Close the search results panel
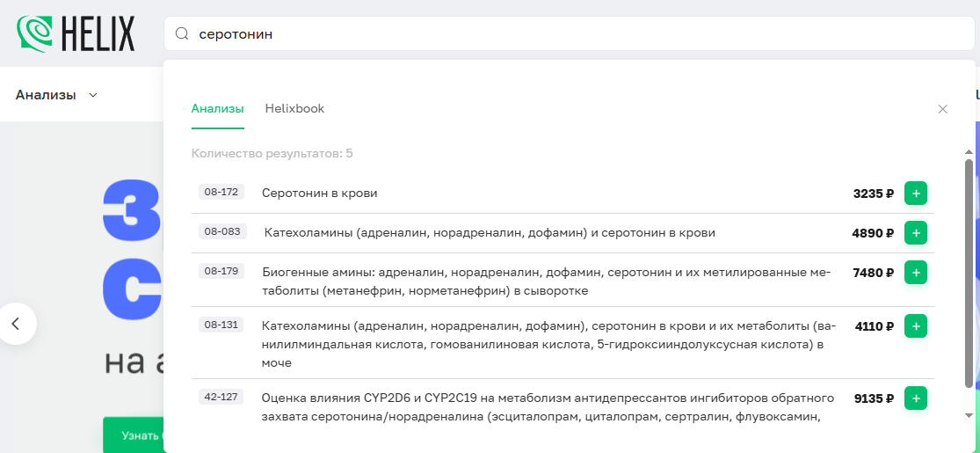 pyautogui.click(x=942, y=109)
